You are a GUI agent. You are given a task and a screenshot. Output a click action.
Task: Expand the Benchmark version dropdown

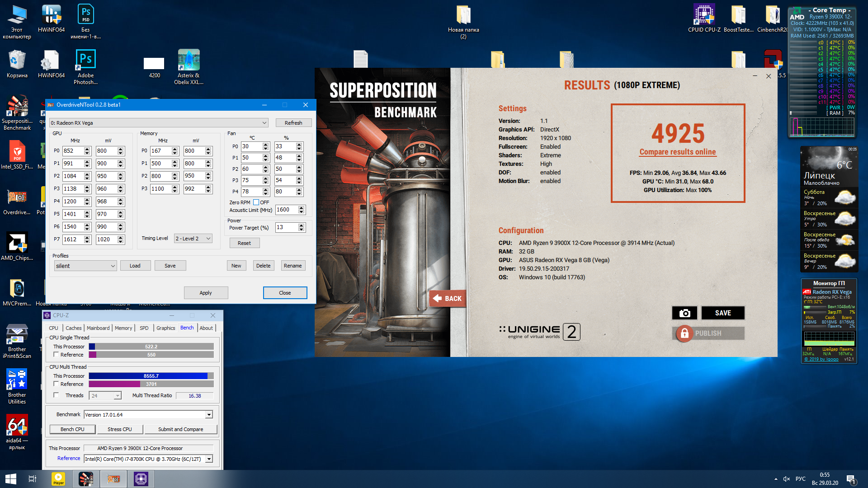[x=209, y=415]
